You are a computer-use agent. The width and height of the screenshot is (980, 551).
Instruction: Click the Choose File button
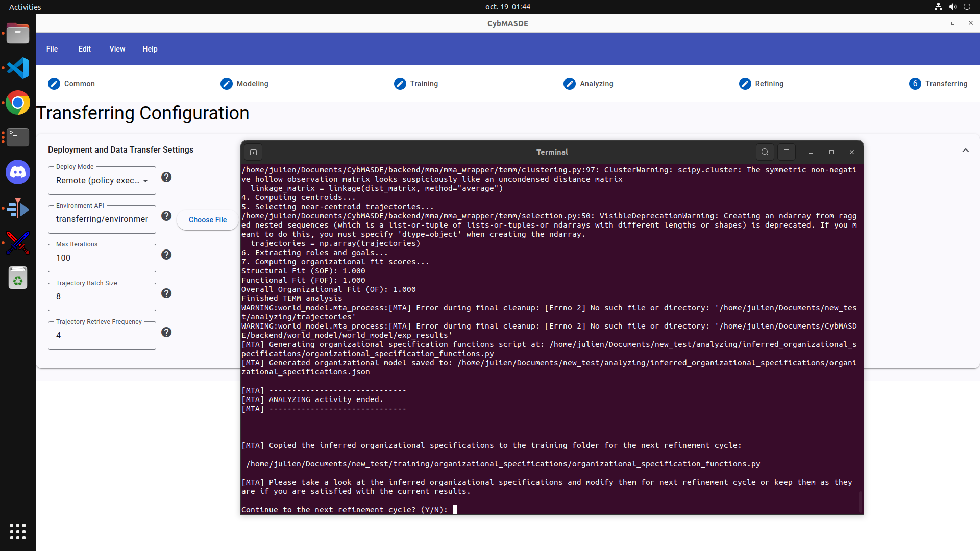[208, 220]
